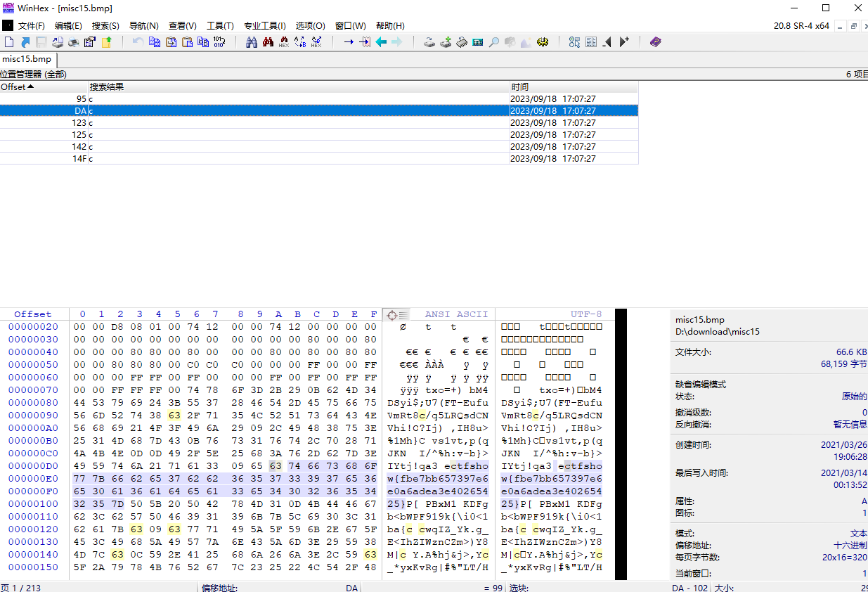This screenshot has width=868, height=592.
Task: Sort results by the Offset column header
Action: 44,87
